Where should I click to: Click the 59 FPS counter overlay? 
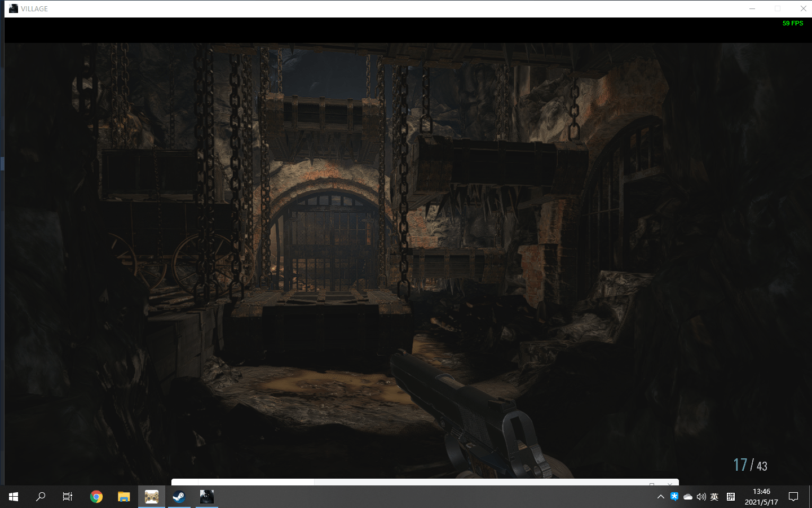point(793,23)
